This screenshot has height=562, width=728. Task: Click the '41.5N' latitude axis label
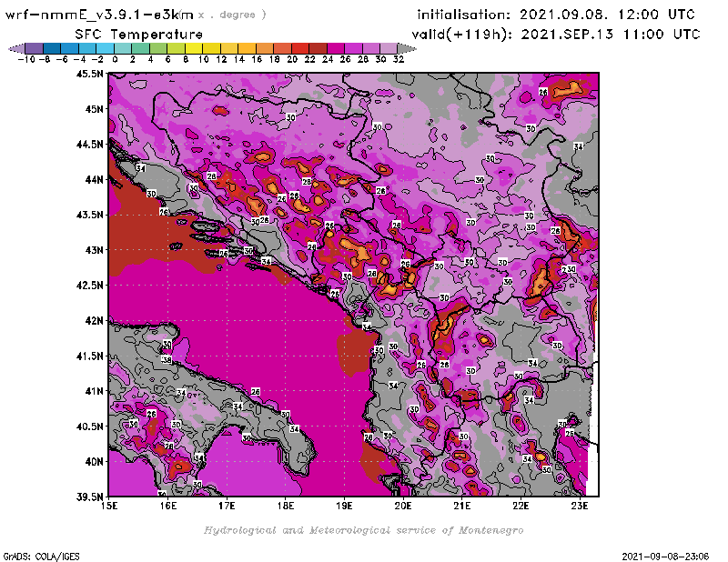click(x=90, y=356)
